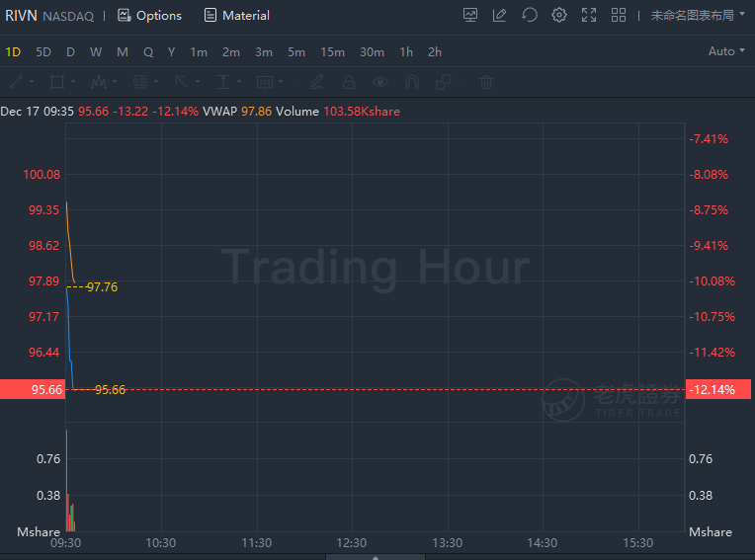Click the 97.76 VWAP line label

pos(102,287)
